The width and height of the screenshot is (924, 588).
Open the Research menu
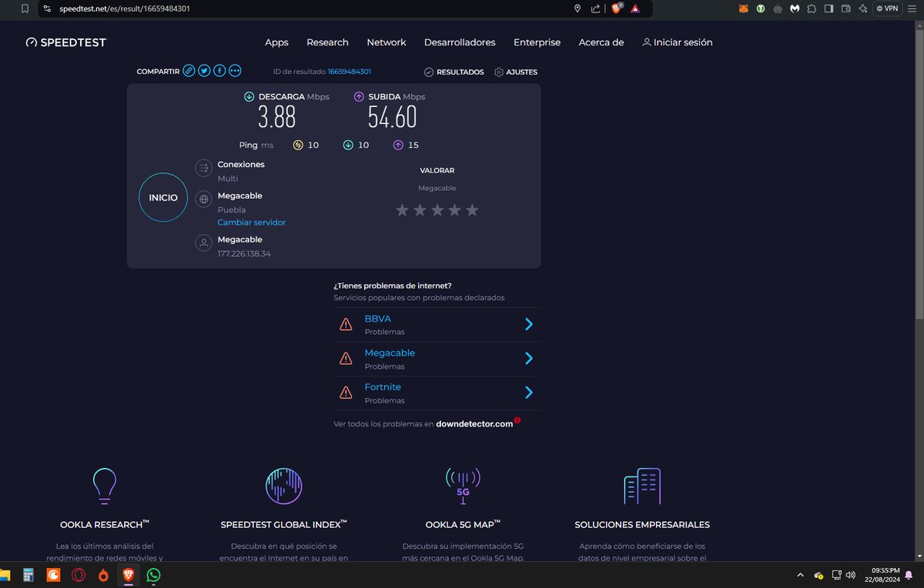pyautogui.click(x=327, y=42)
